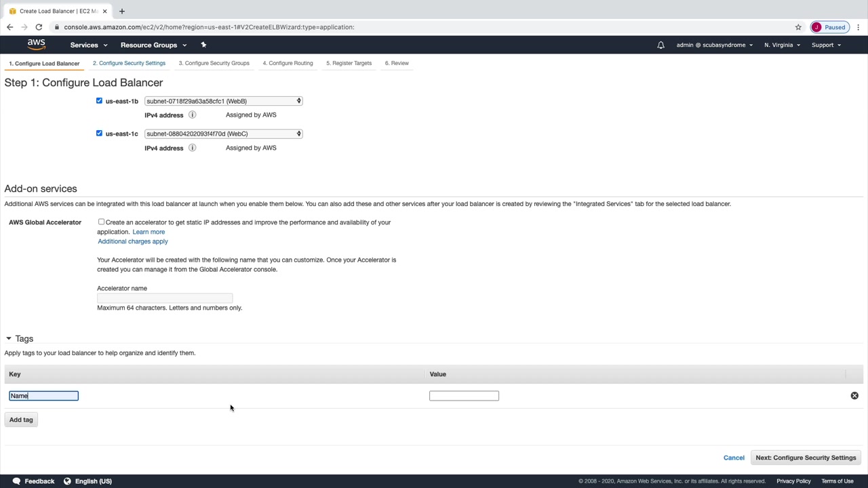Open the admin @ scubasyndrome account menu
Viewport: 868px width, 488px height.
[x=715, y=45]
